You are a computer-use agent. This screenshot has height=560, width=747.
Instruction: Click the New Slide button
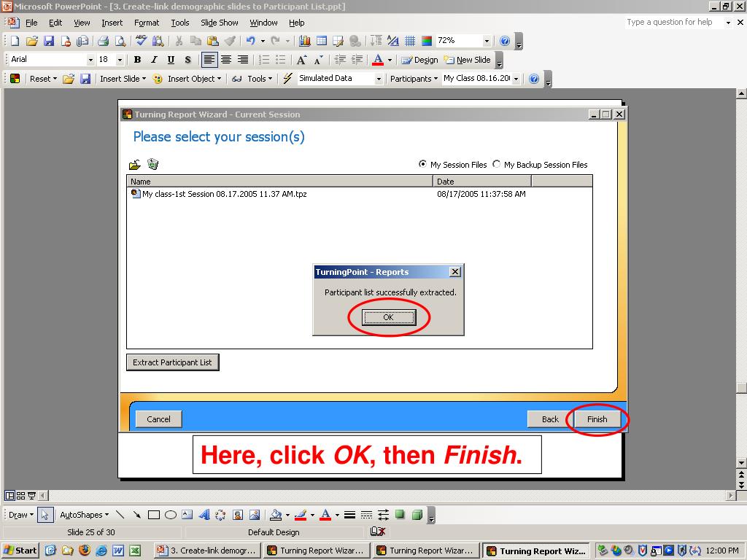pos(468,60)
